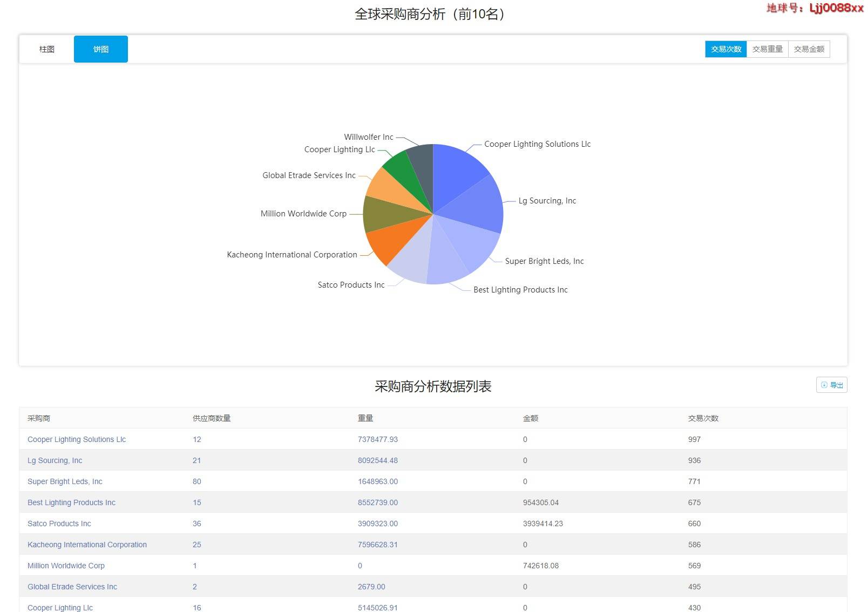Click the Cooper Lighting Llc chart label
The width and height of the screenshot is (868, 612).
coord(340,149)
